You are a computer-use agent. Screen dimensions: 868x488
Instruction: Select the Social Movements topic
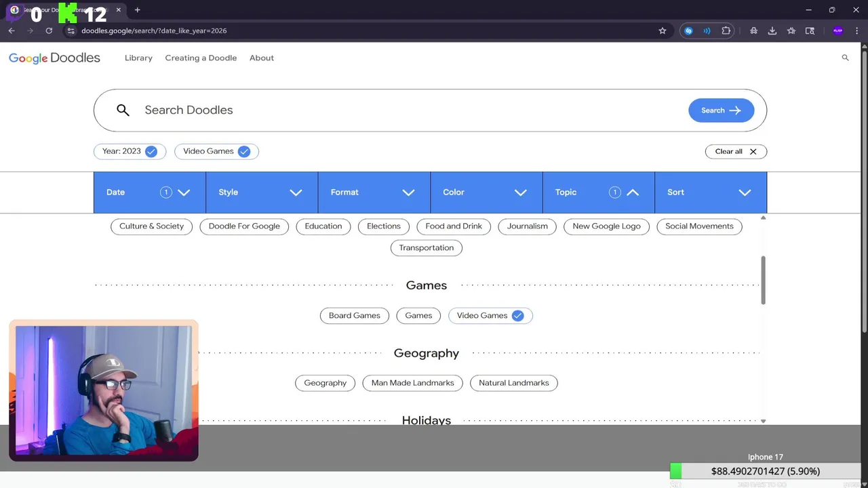(x=699, y=226)
